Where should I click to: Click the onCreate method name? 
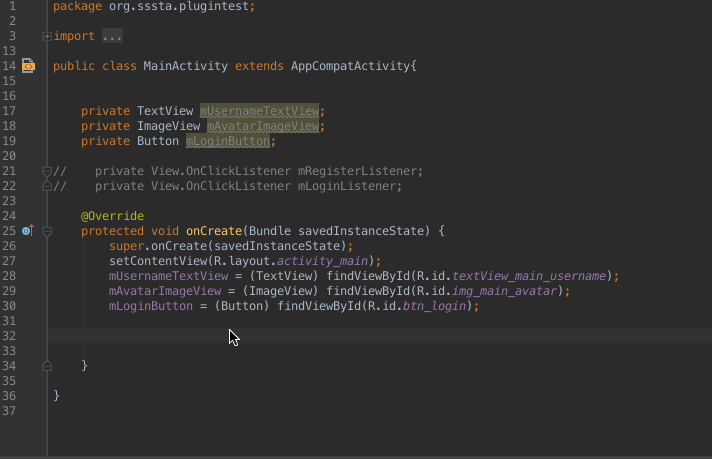tap(214, 231)
